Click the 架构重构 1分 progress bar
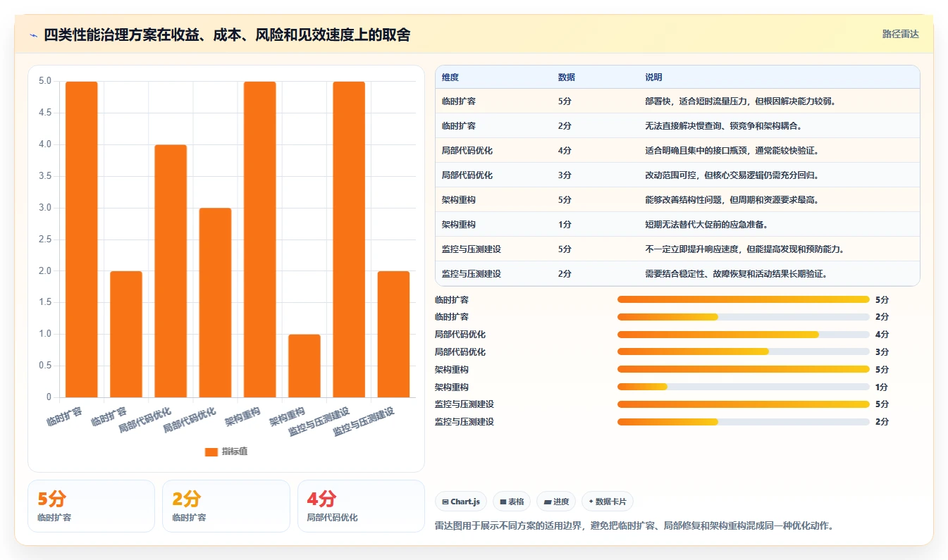Viewport: 948px width, 560px height. pyautogui.click(x=744, y=387)
